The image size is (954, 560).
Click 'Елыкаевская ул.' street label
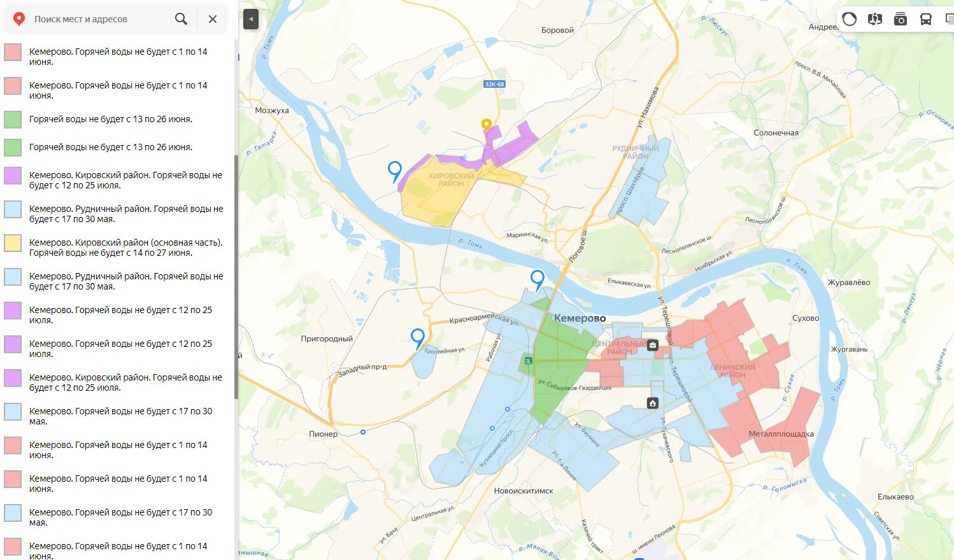point(629,283)
